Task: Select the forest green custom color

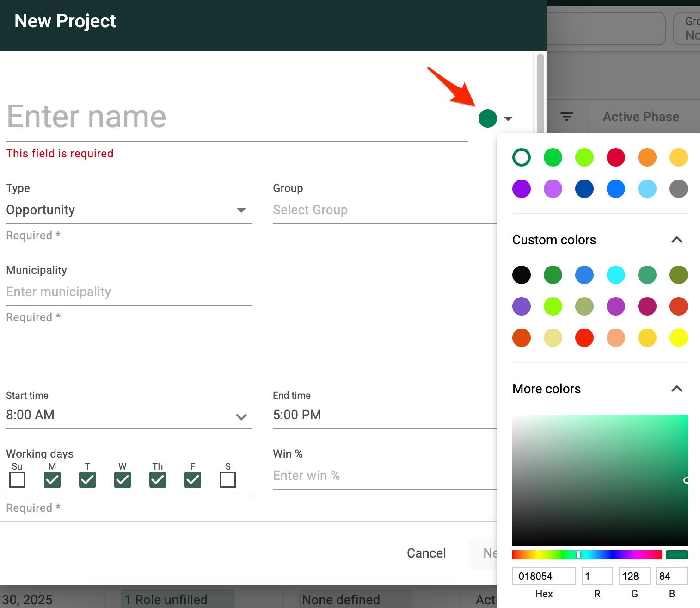Action: coord(553,275)
